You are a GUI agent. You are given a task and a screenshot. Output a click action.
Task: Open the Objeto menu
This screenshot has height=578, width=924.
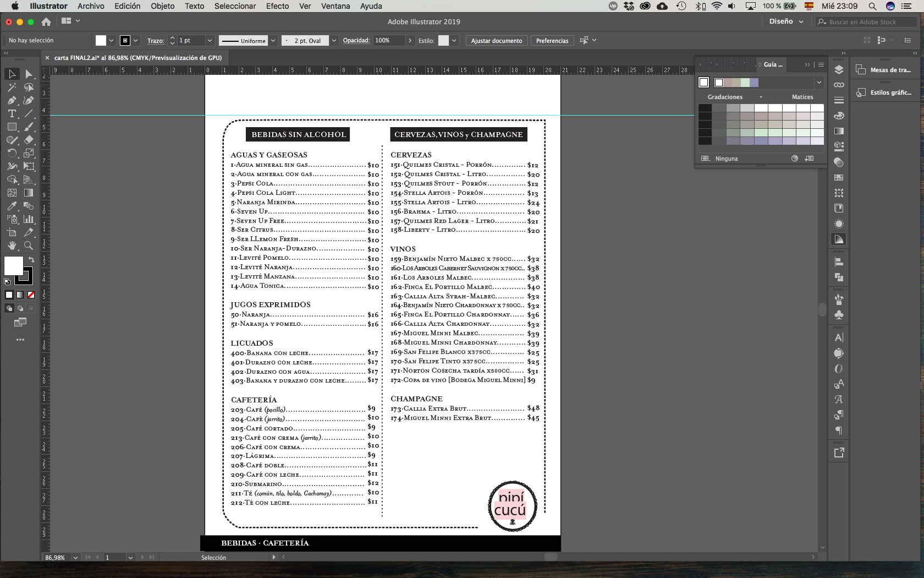click(163, 6)
